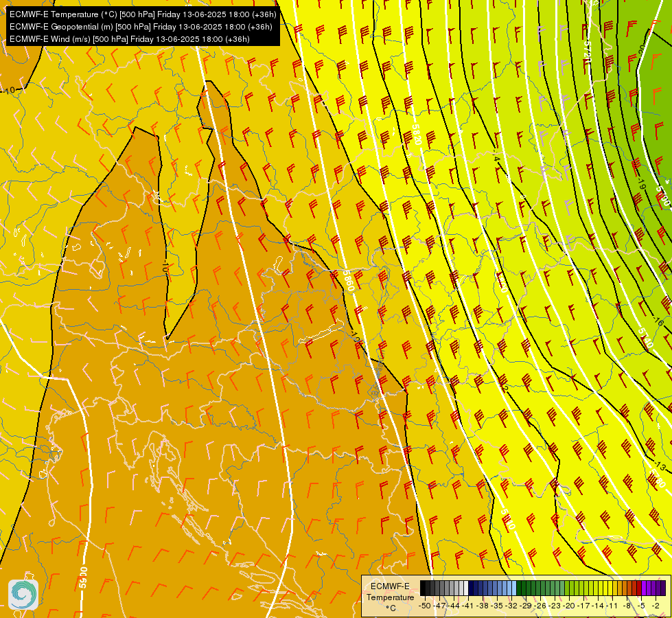Click the 5740 geopotential contour label
Image resolution: width=672 pixels, height=618 pixels.
(x=645, y=338)
